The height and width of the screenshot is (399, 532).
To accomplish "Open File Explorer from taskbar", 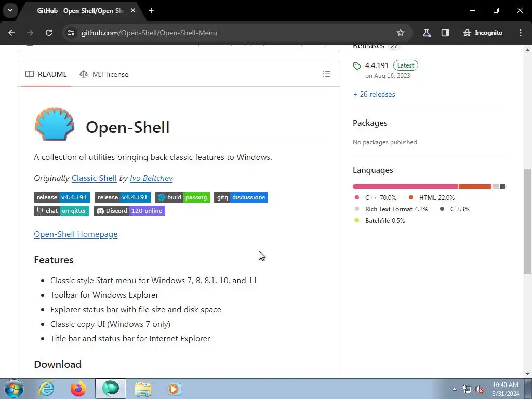I will (x=143, y=389).
